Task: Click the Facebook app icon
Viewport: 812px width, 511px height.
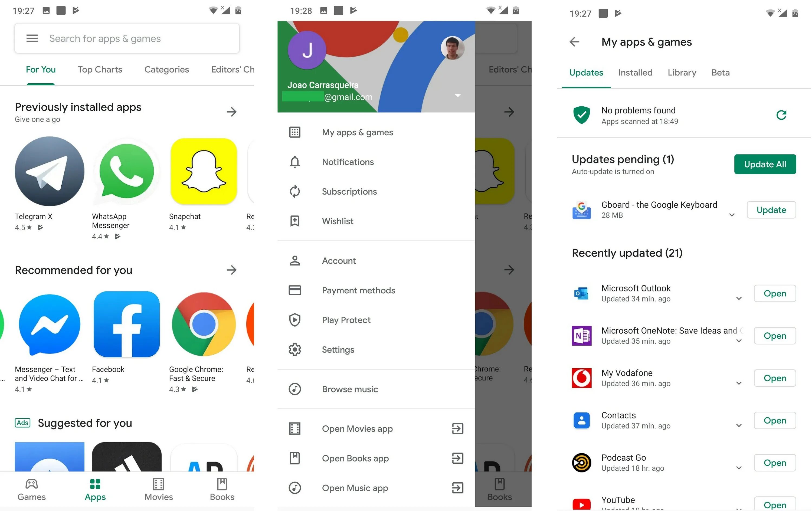Action: point(126,327)
